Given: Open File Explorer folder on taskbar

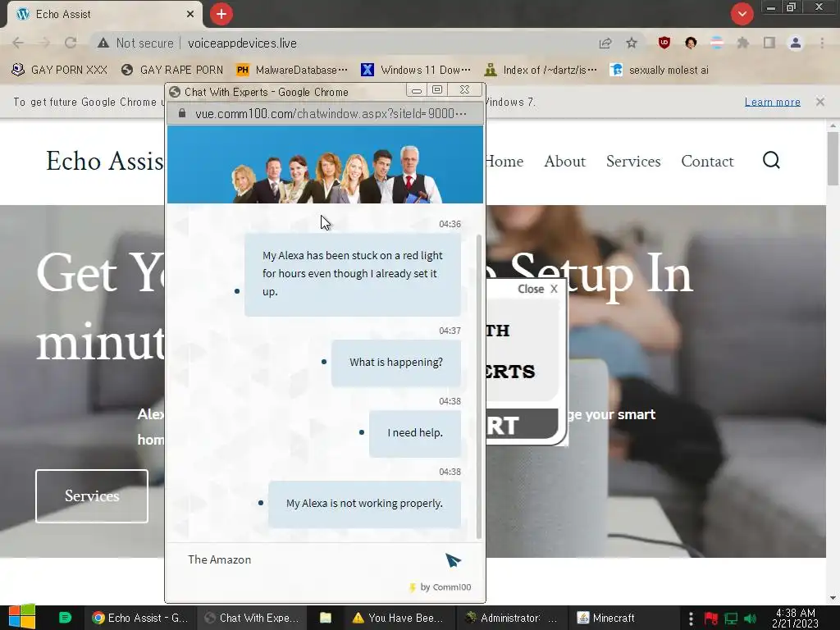Looking at the screenshot, I should point(326,618).
